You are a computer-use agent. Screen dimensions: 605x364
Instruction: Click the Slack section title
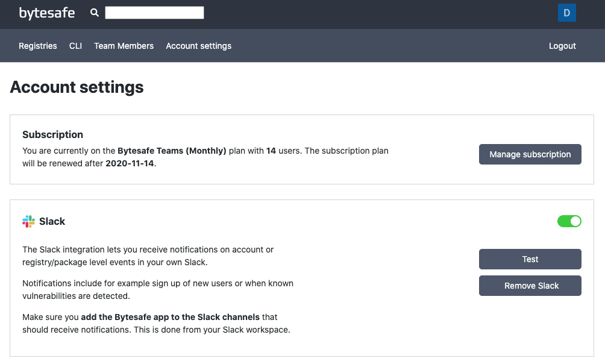pyautogui.click(x=52, y=221)
